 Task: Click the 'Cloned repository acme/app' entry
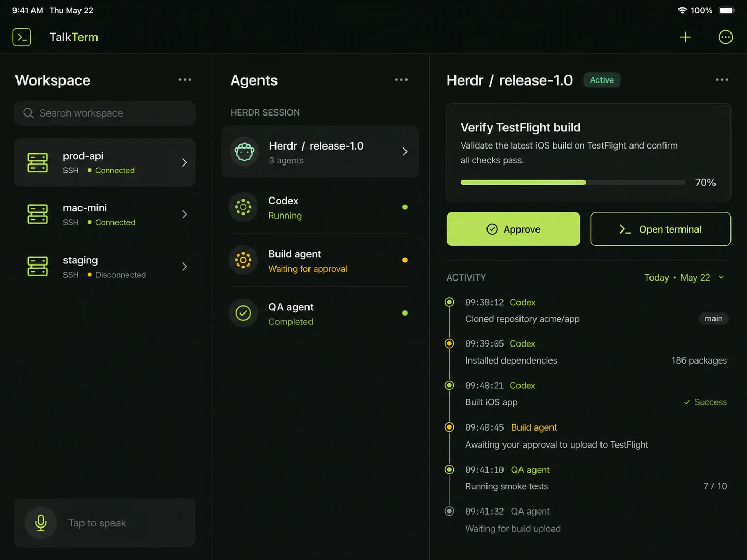pos(522,319)
